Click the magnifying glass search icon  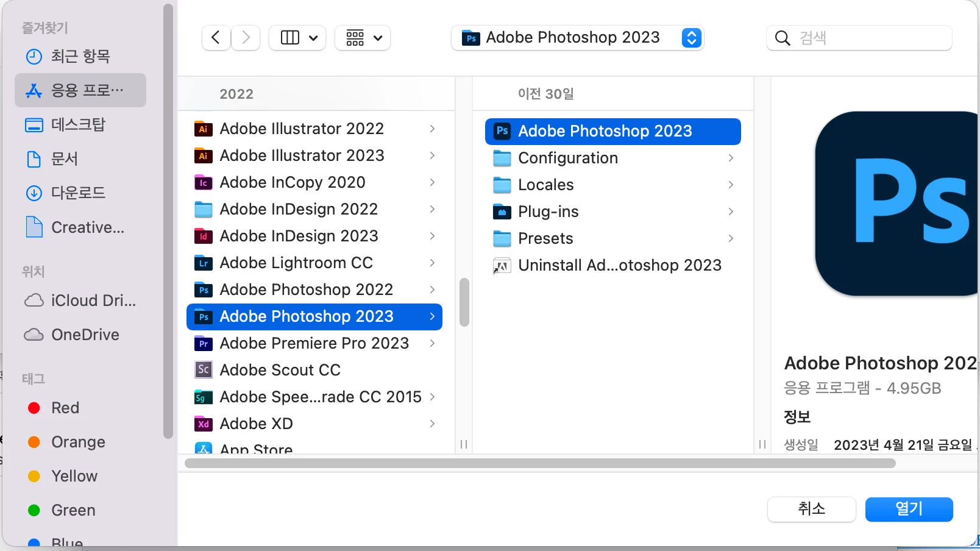[x=783, y=38]
